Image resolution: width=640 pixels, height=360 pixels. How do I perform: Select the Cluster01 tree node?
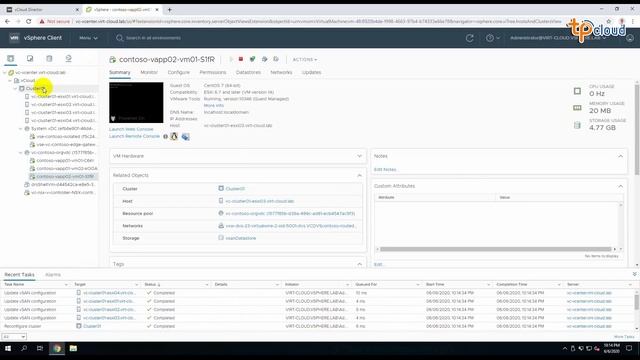[35, 89]
